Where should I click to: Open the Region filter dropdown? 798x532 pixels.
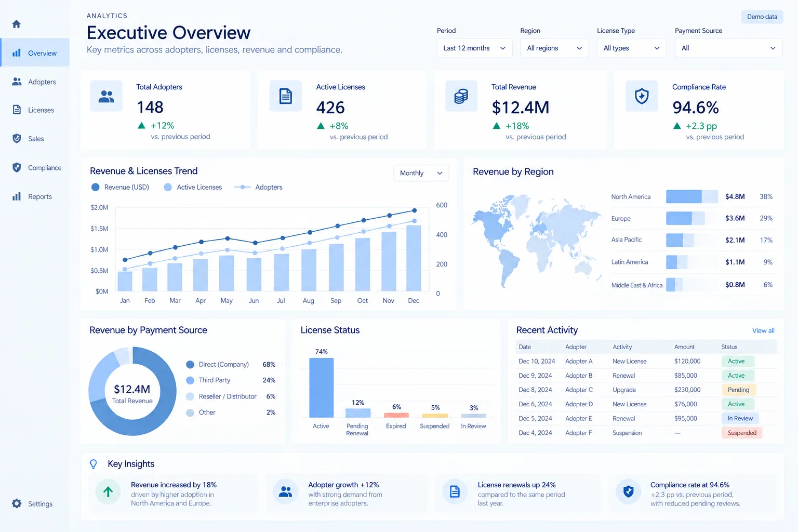(x=554, y=48)
